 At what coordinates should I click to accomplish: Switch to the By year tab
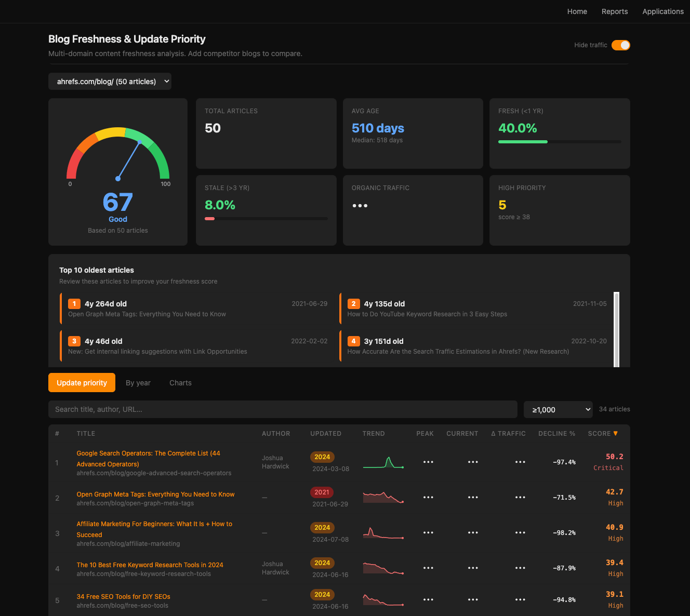point(138,383)
